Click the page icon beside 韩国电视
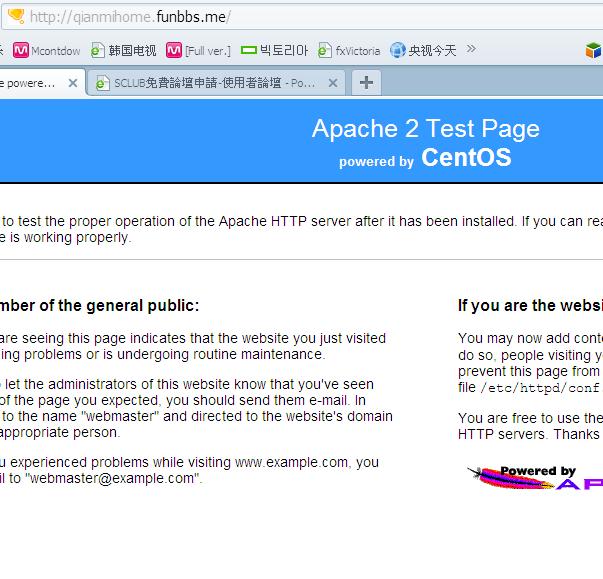Image resolution: width=603 pixels, height=579 pixels. (x=97, y=50)
